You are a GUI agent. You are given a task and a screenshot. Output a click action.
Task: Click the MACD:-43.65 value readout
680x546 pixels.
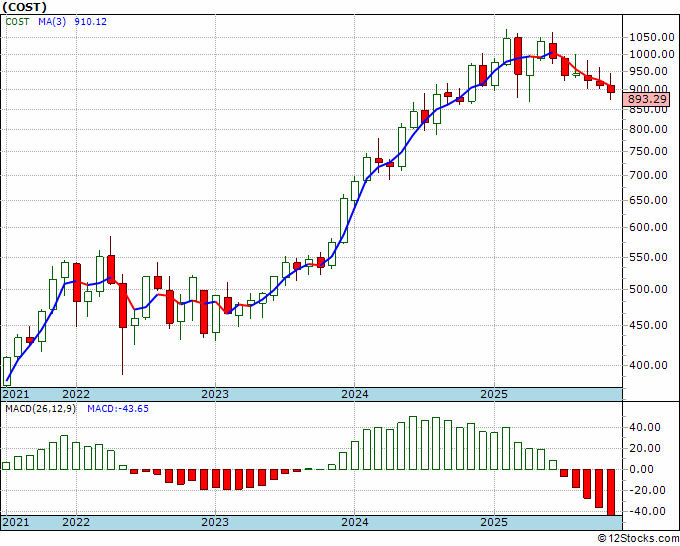pyautogui.click(x=118, y=409)
